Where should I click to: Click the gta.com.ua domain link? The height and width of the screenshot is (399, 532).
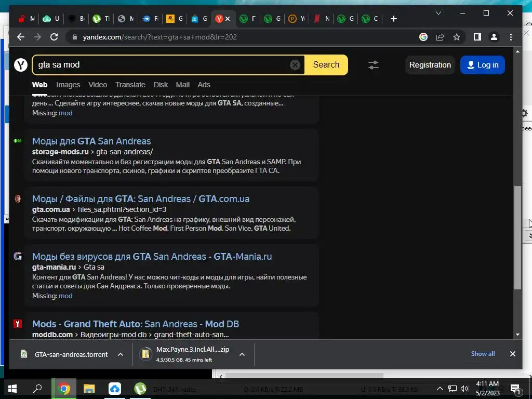(51, 209)
